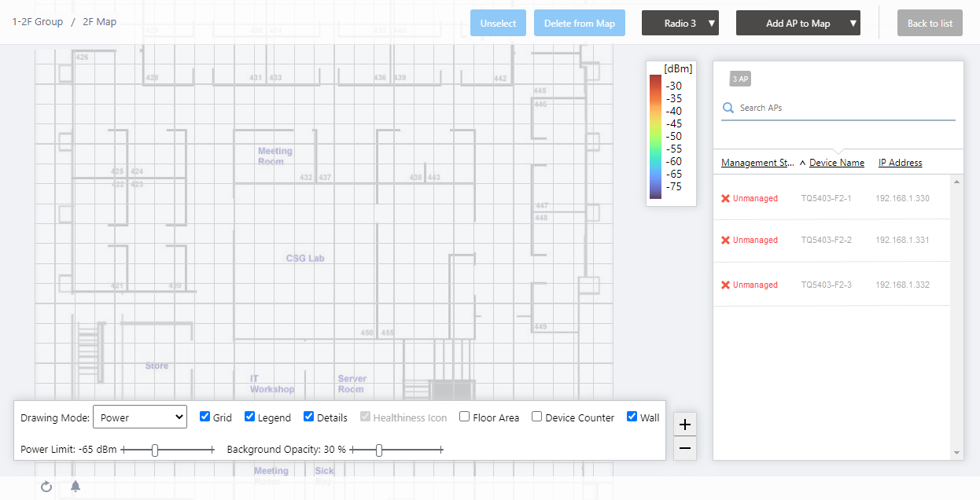Click the 3 AP count badge

coord(740,79)
